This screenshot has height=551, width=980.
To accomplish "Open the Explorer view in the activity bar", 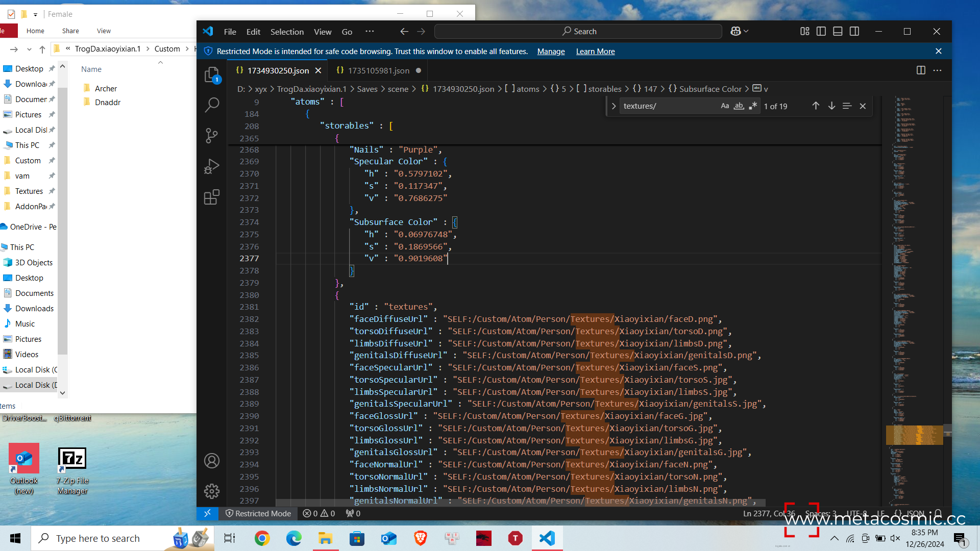I will point(211,75).
